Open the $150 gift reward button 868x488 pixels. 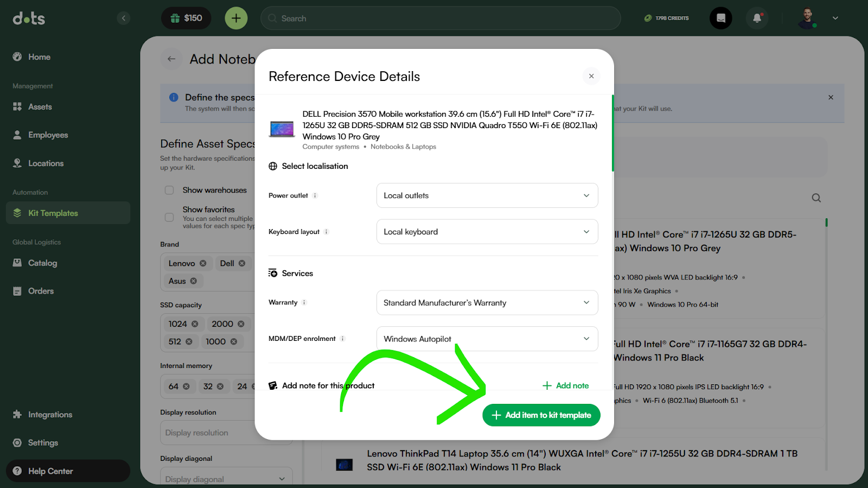186,18
